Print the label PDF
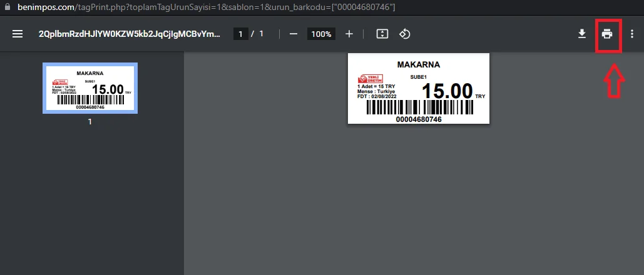 point(607,34)
